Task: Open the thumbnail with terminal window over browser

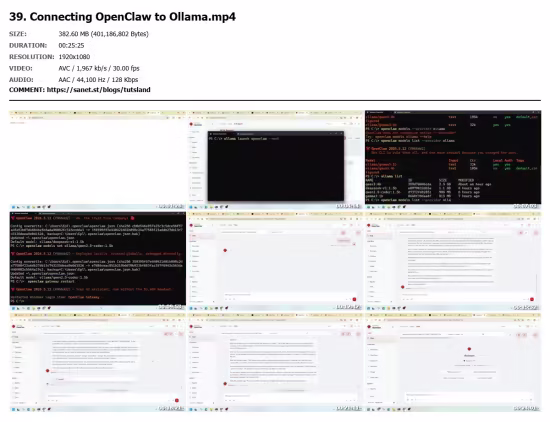Action: pos(275,160)
